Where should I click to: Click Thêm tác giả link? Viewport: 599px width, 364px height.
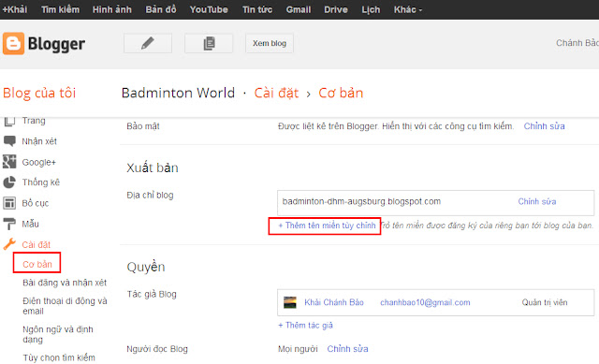[305, 325]
